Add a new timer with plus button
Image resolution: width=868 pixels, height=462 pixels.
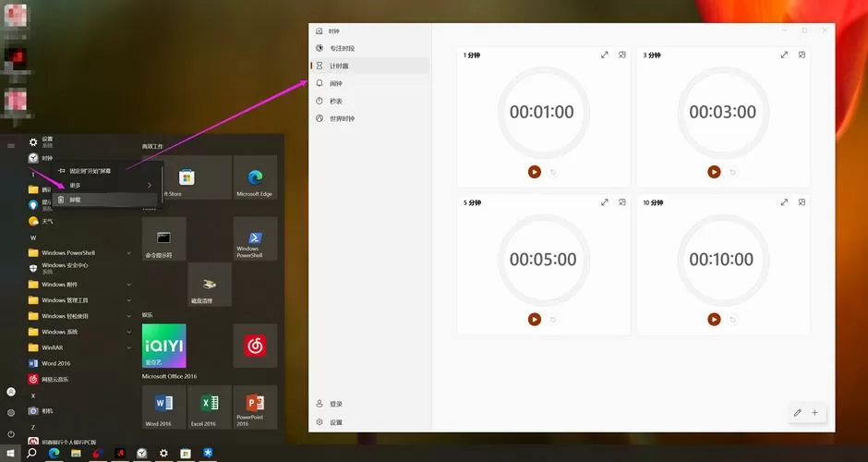[x=814, y=413]
